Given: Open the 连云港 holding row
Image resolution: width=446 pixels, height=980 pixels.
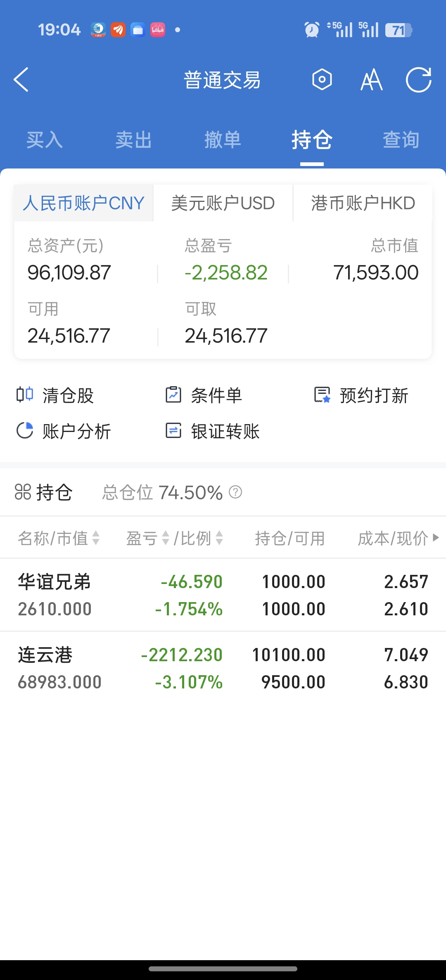Looking at the screenshot, I should (223, 668).
